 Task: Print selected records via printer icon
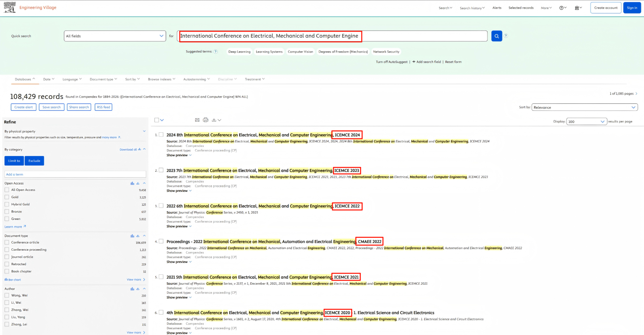(205, 120)
